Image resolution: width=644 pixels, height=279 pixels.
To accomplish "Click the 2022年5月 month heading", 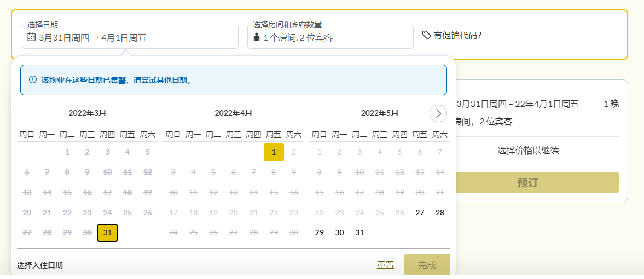I will 380,113.
